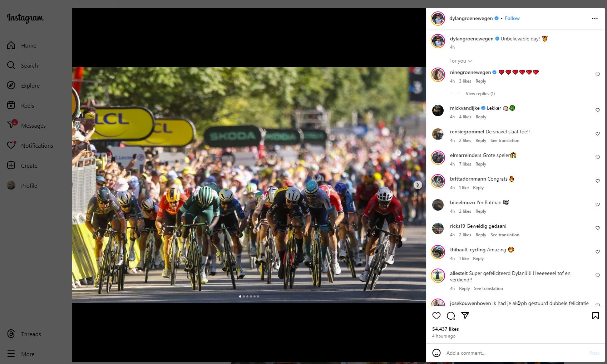Open the more options three-dot menu

[595, 19]
